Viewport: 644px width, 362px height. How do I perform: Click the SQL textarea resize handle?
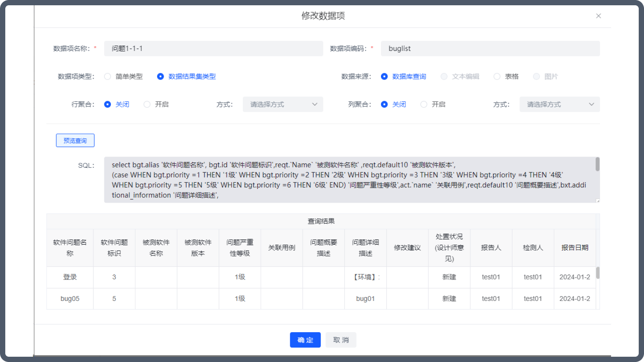(x=598, y=201)
